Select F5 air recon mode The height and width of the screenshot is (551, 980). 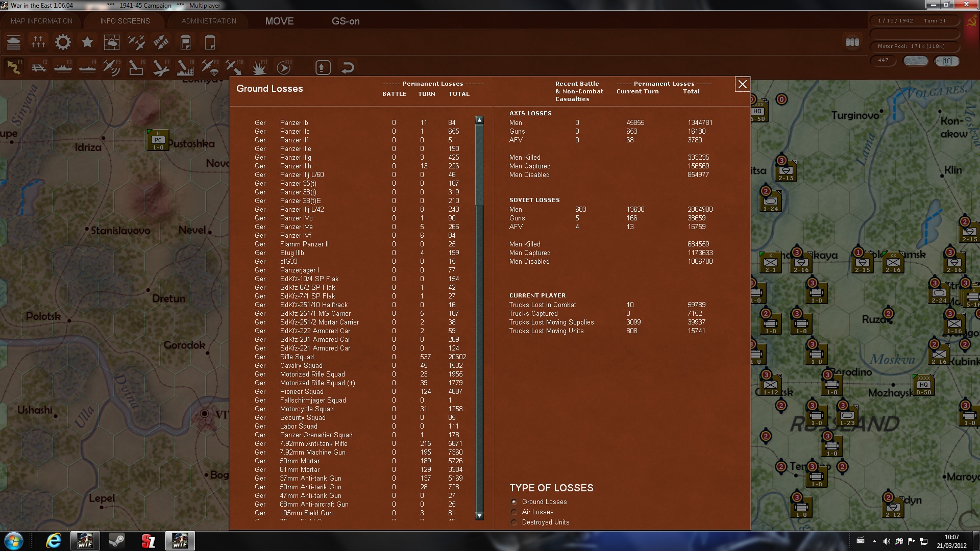112,67
